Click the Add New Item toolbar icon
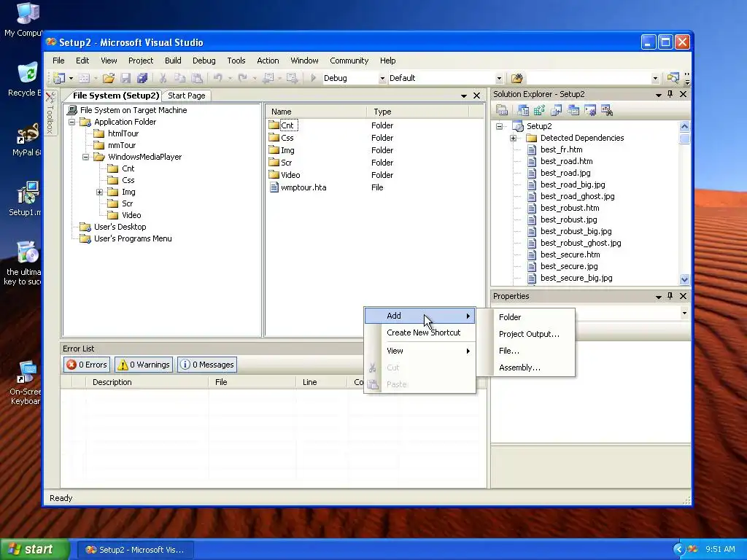The image size is (747, 560). [85, 78]
